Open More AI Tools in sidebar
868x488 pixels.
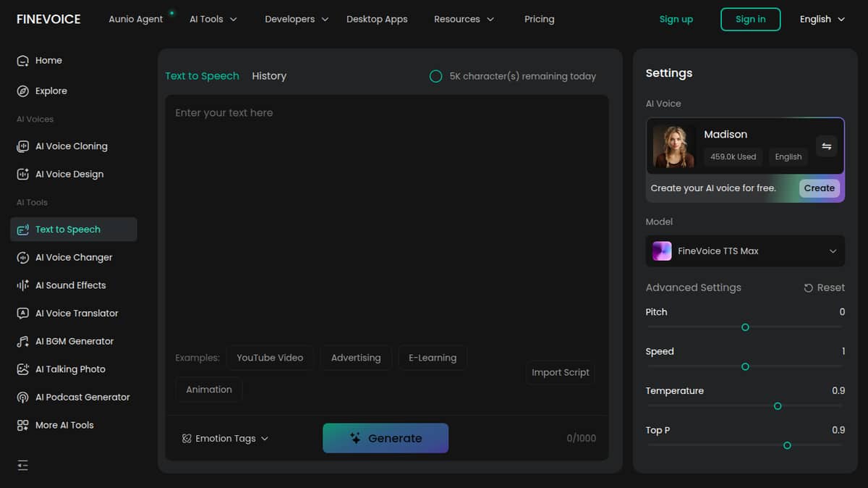[73, 426]
